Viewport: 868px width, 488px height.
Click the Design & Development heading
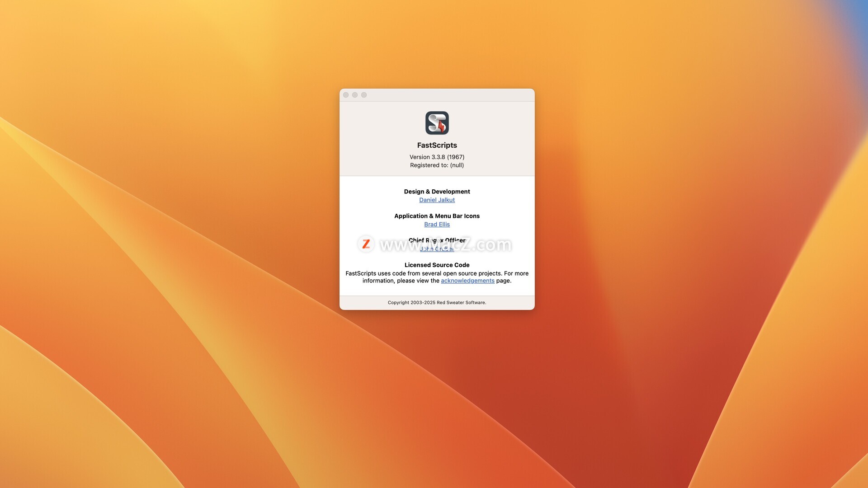(x=437, y=192)
